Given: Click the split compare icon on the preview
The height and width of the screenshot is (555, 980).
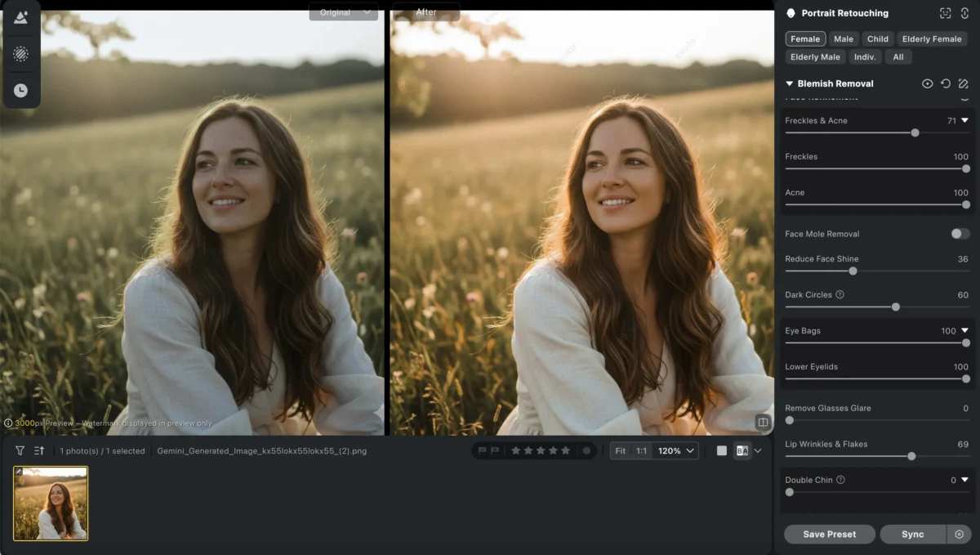Looking at the screenshot, I should [763, 423].
